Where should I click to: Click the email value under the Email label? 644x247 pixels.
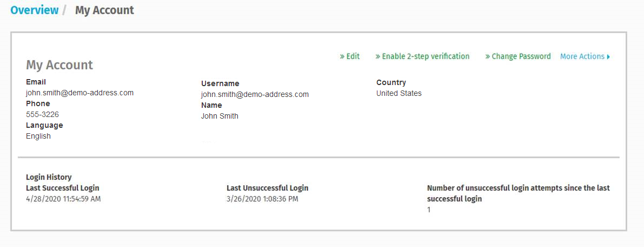coord(79,93)
